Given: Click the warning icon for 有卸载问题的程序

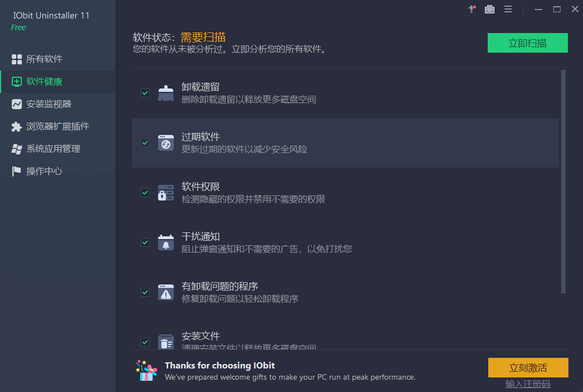Looking at the screenshot, I should pos(166,292).
